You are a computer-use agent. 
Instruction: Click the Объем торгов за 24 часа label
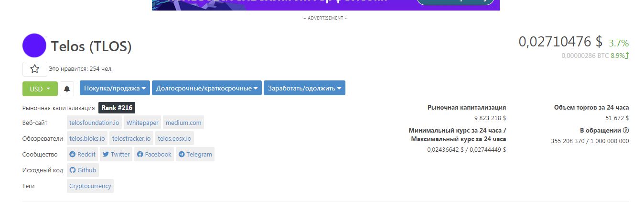click(591, 107)
